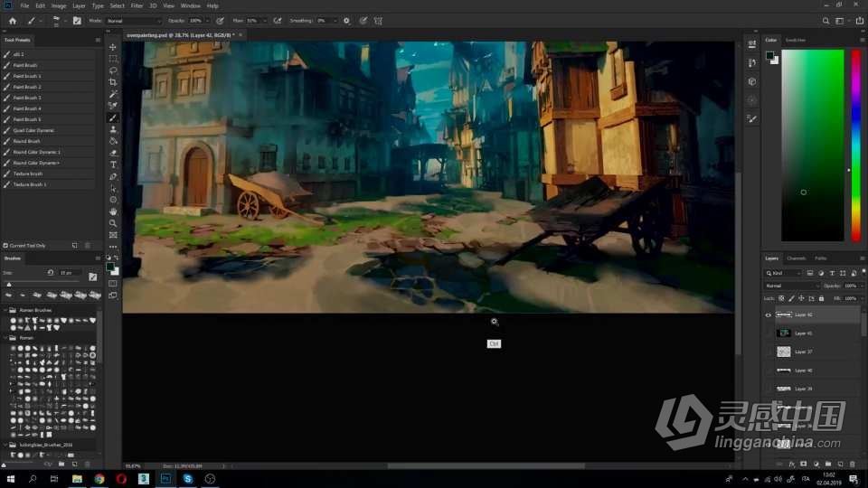Open the Filter menu
The image size is (868, 488).
137,5
